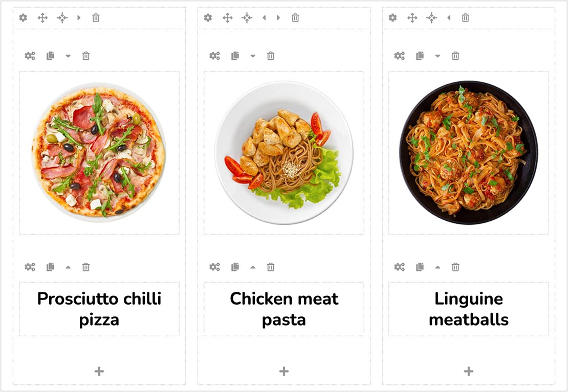Move the middle column left
This screenshot has height=392, width=568.
pos(264,18)
